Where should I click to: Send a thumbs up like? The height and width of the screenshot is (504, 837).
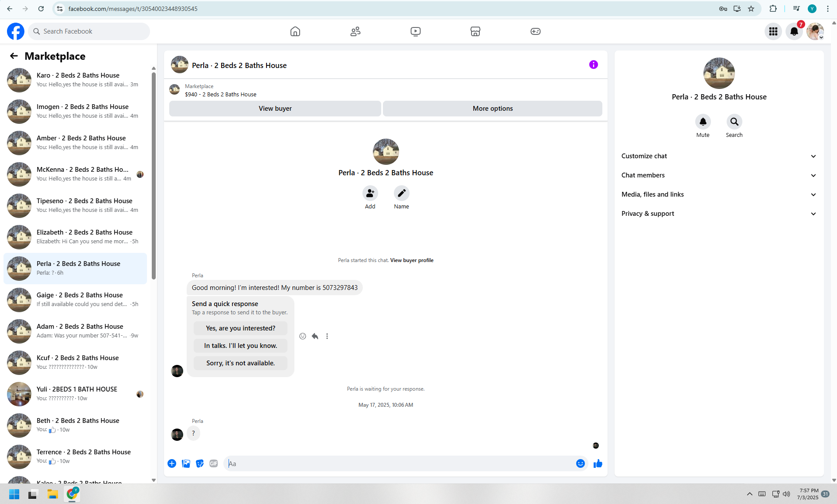click(x=598, y=463)
